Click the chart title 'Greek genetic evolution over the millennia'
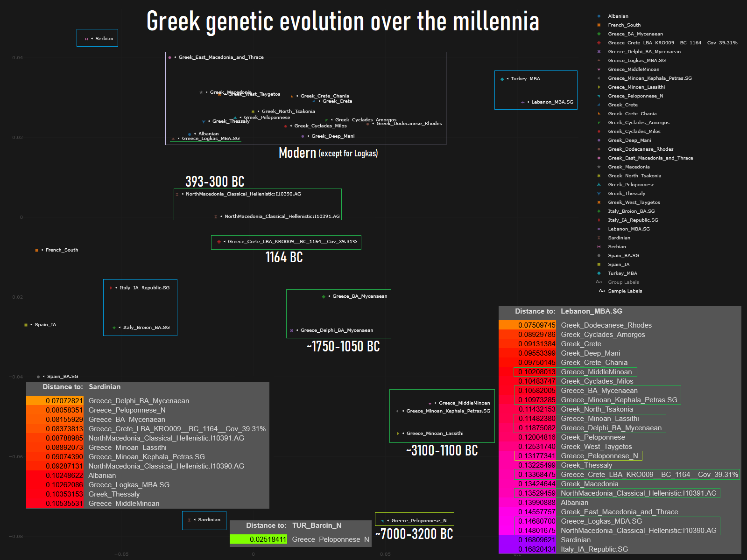The width and height of the screenshot is (747, 560). coord(343,21)
